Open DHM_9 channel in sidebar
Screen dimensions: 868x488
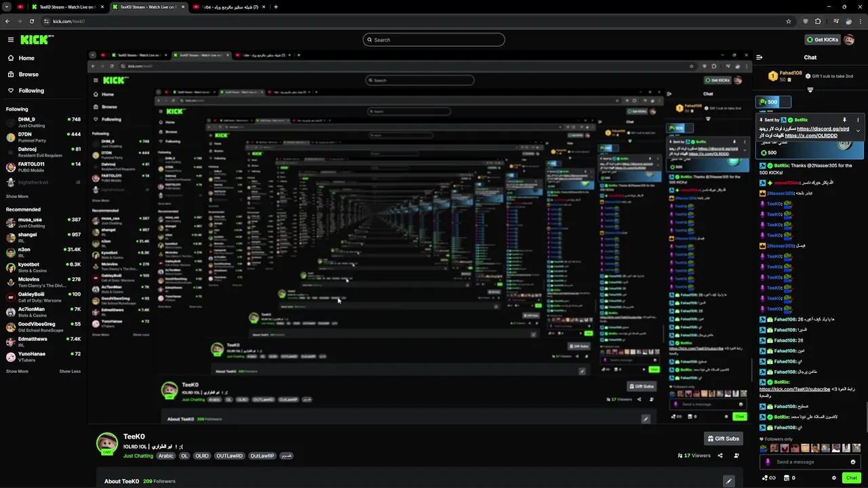pyautogui.click(x=42, y=122)
